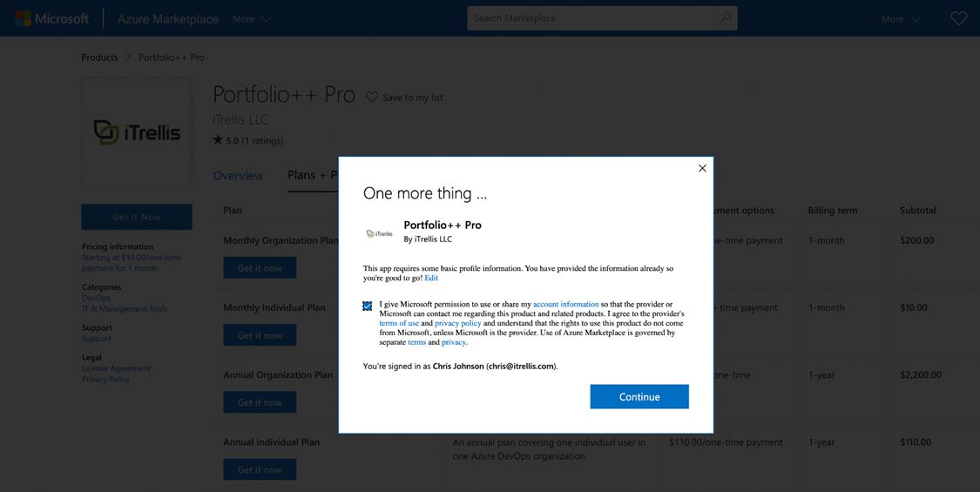Click the star rating icon
This screenshot has height=492, width=980.
218,140
